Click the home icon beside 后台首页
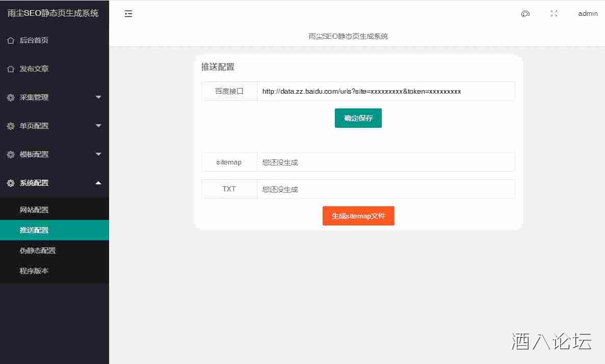The width and height of the screenshot is (605, 364). (x=11, y=40)
